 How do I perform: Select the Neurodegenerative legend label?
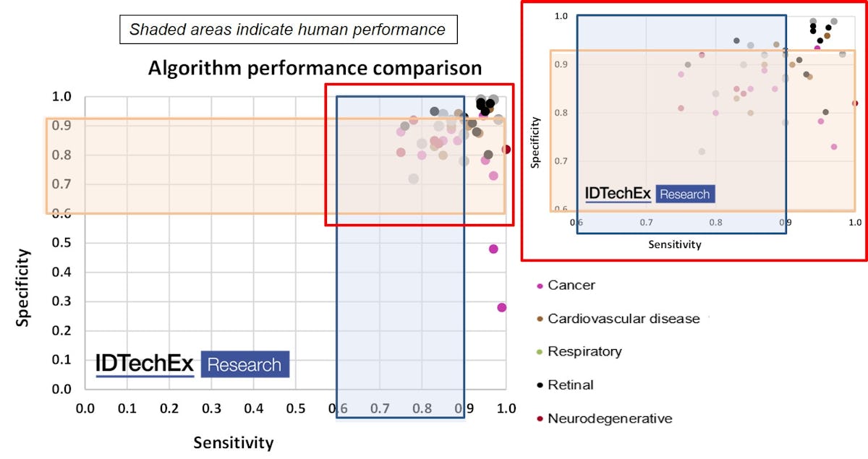[x=610, y=419]
